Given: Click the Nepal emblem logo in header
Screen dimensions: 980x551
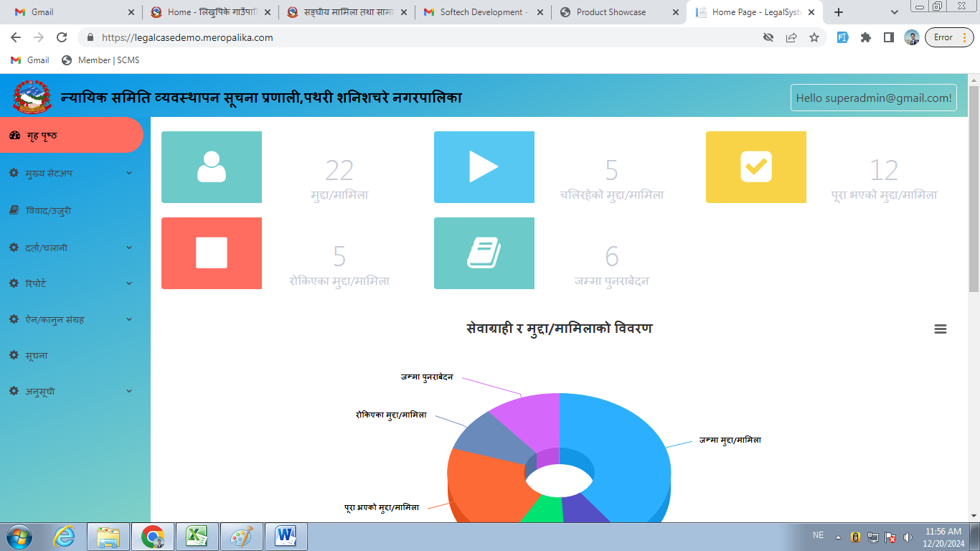Looking at the screenshot, I should pos(32,97).
